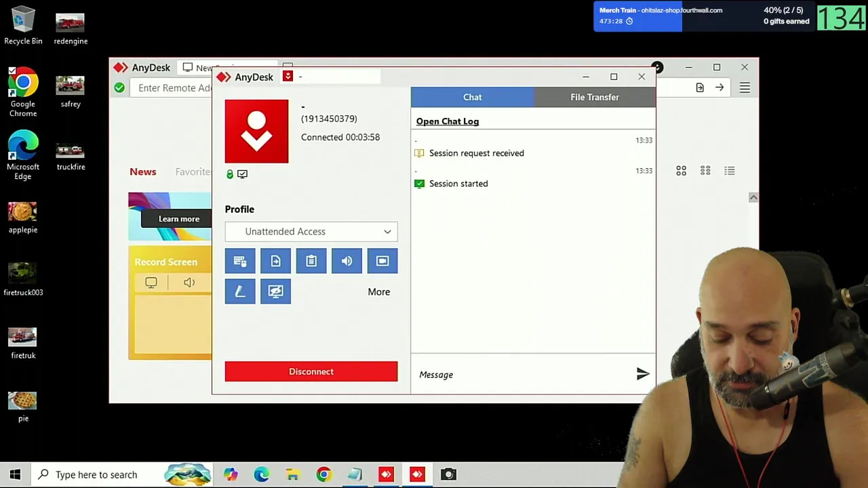
Task: Open the Windows Start menu
Action: 15,474
